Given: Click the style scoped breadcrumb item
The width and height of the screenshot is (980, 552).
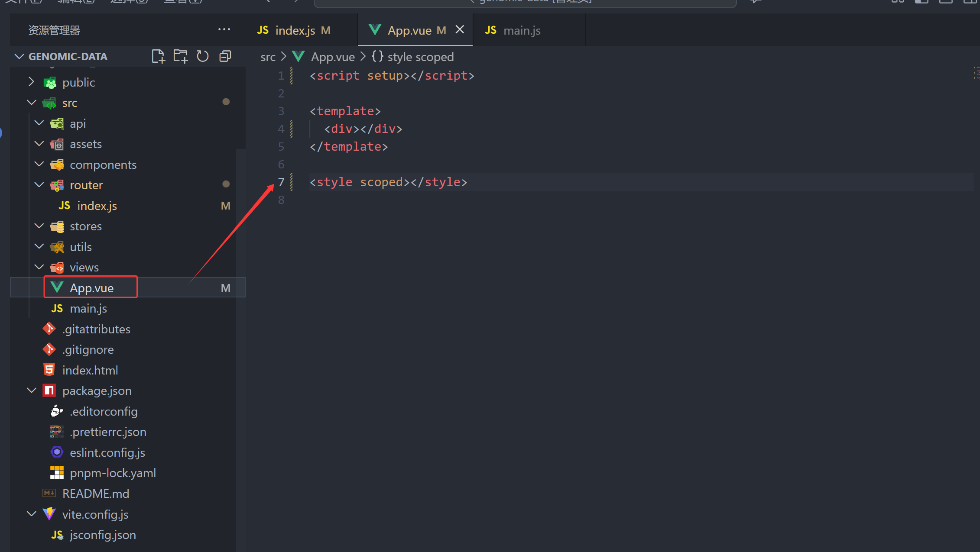Looking at the screenshot, I should coord(420,57).
